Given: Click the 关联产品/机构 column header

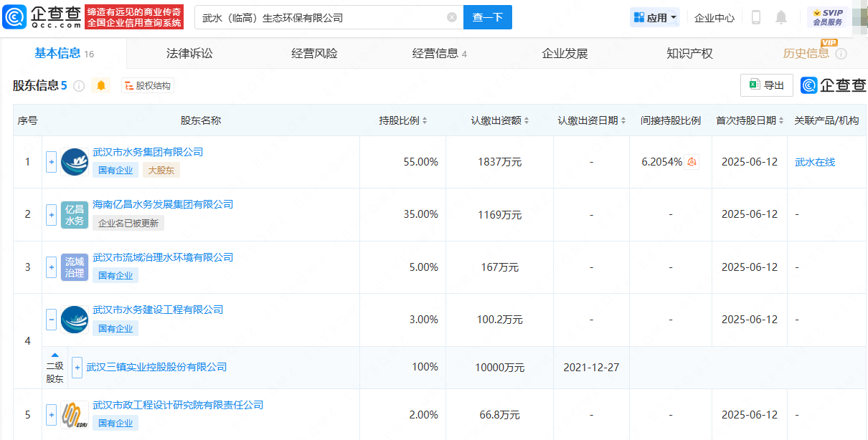Looking at the screenshot, I should (826, 120).
